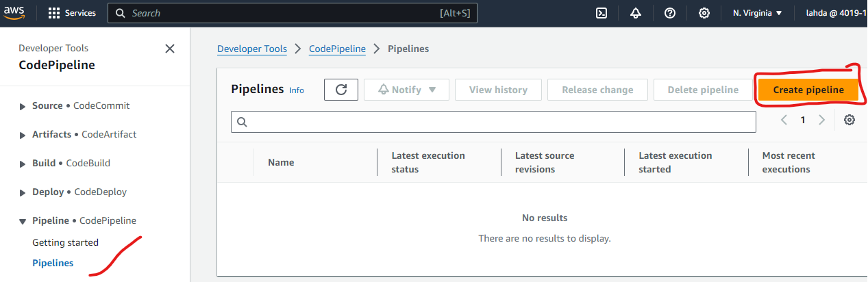Viewport: 868px width, 282px height.
Task: Open the N. Virginia region dropdown
Action: [x=758, y=13]
